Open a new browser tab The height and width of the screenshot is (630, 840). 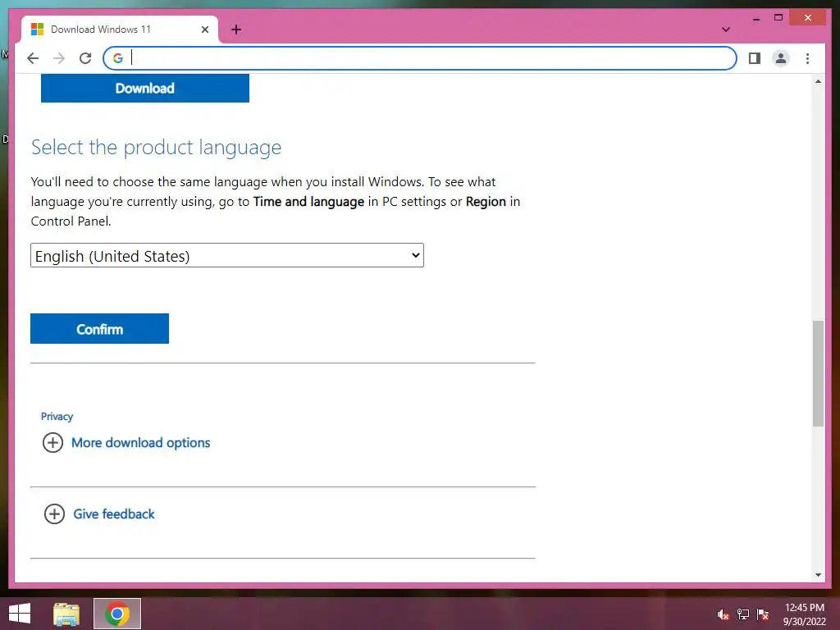click(236, 30)
